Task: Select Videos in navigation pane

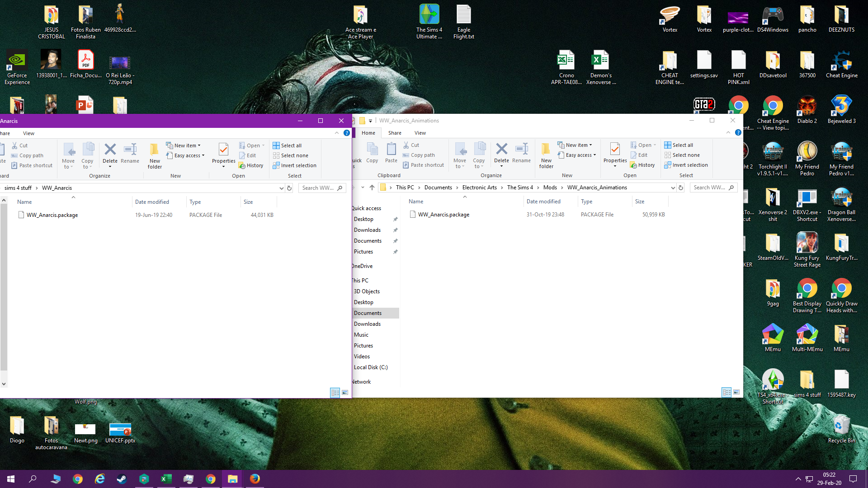Action: pos(362,357)
